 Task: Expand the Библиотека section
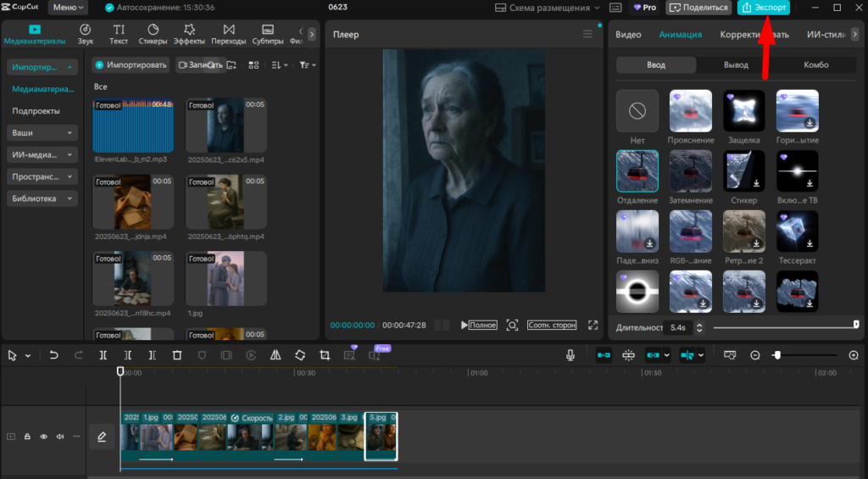coord(42,198)
